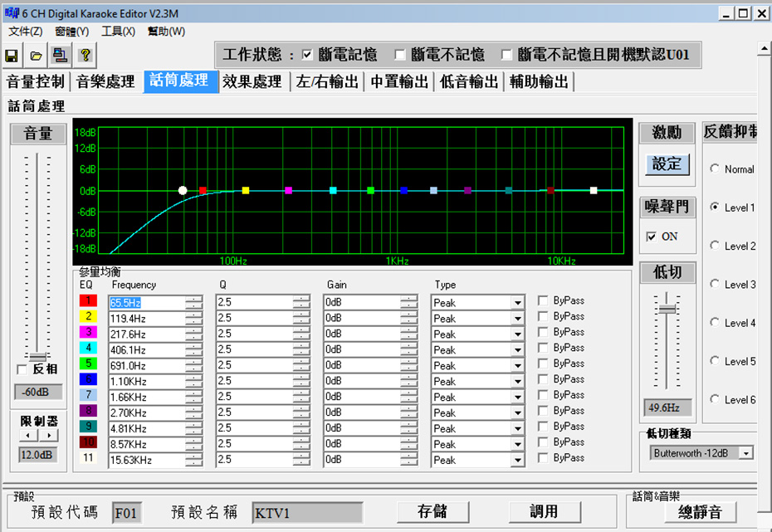This screenshot has width=772, height=532.
Task: Open the 工具(X) menu
Action: click(x=118, y=32)
